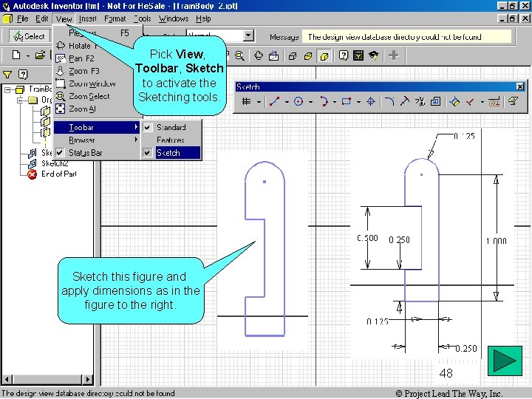Open the Browser submenu item
This screenshot has height=399, width=532.
[x=97, y=140]
